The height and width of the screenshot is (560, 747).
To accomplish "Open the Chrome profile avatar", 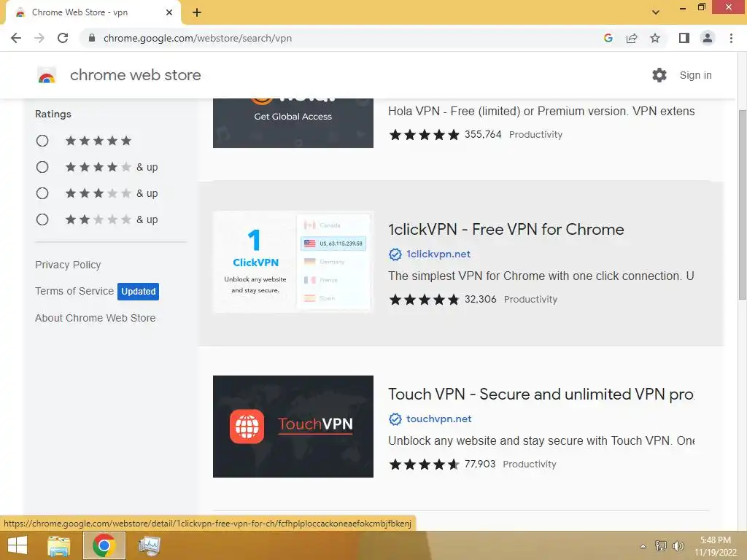I will point(708,38).
